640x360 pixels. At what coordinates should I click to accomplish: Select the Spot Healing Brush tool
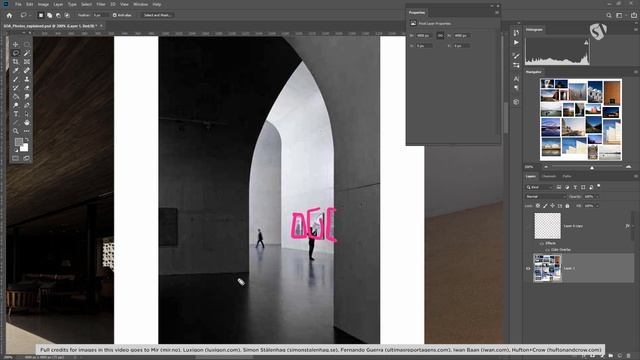tap(27, 70)
